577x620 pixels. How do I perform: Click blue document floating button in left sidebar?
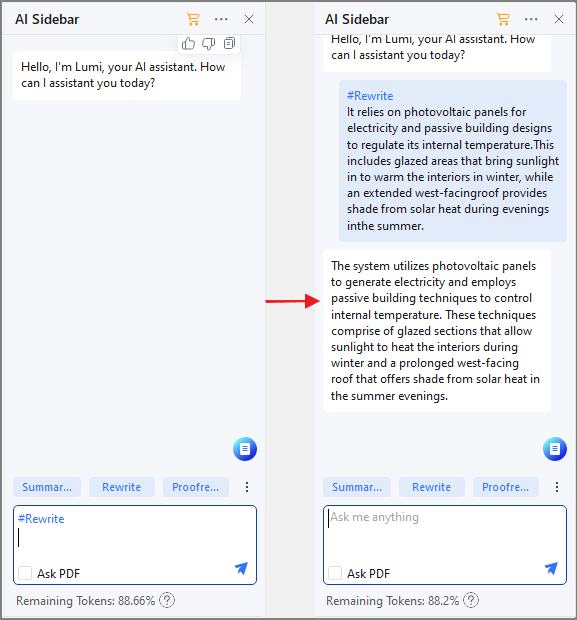[x=245, y=449]
